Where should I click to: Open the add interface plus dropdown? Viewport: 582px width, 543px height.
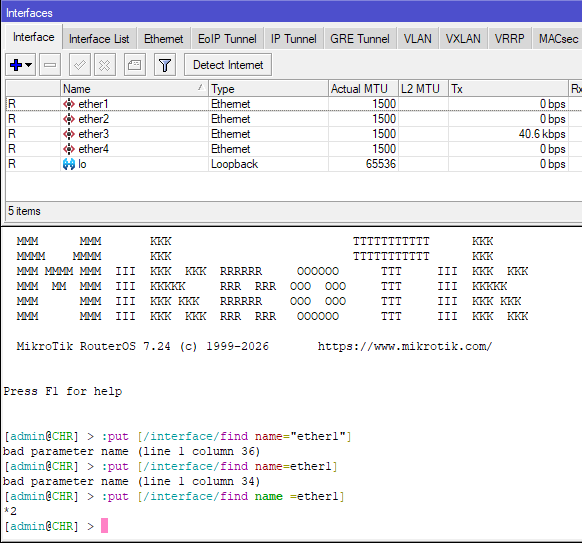point(20,65)
